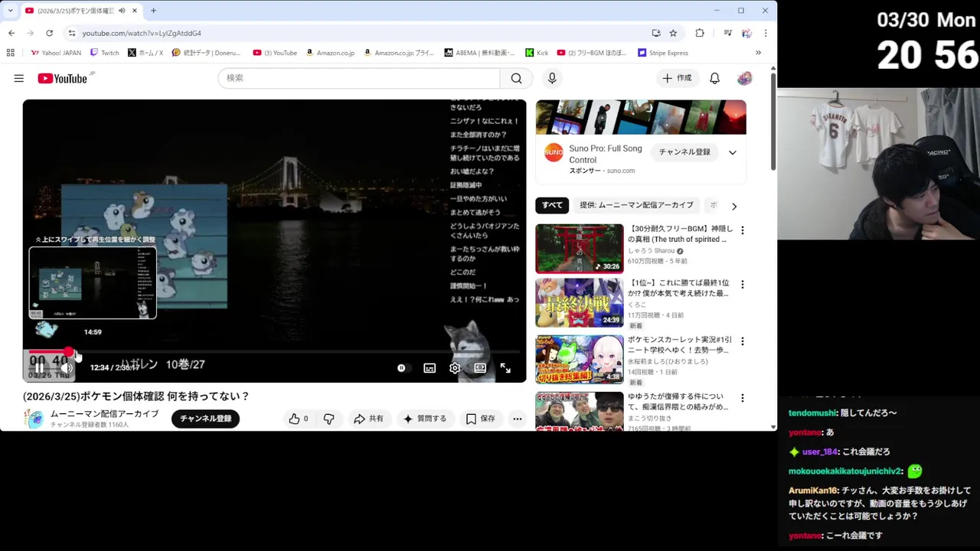The height and width of the screenshot is (551, 980).
Task: Click the channel avatar under the video
Action: click(x=34, y=419)
